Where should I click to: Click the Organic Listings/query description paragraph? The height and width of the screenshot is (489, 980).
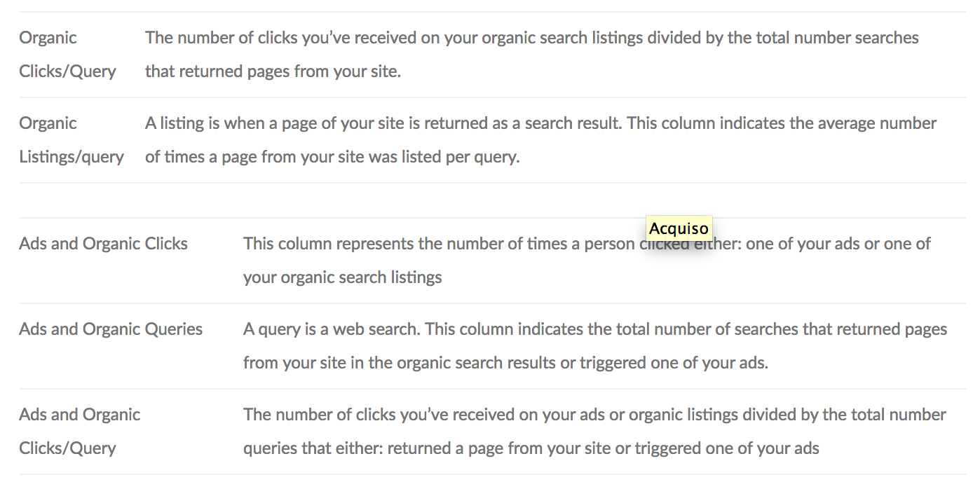(541, 140)
